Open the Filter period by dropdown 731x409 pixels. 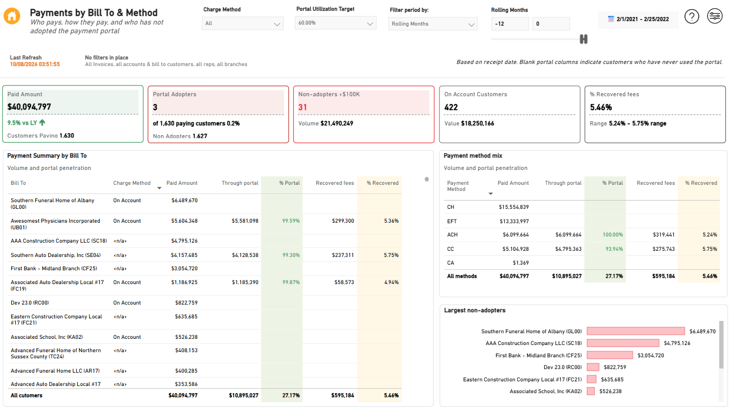[433, 24]
